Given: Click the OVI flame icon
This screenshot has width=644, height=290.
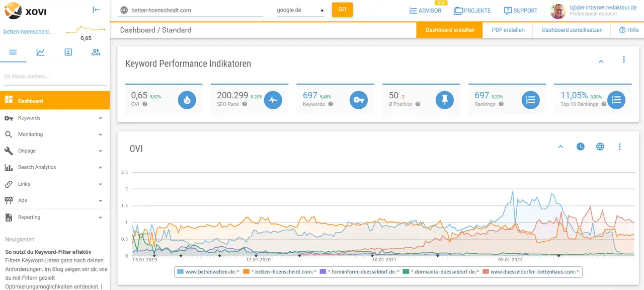Looking at the screenshot, I should point(187,100).
